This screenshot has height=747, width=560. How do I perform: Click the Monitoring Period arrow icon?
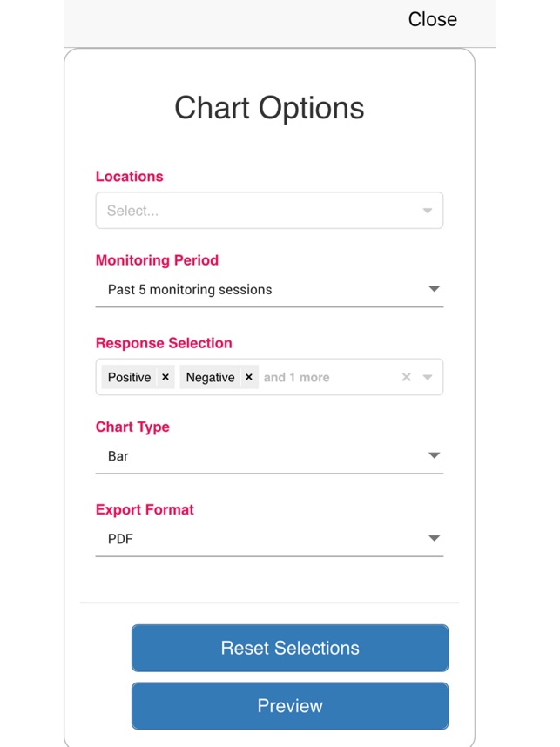pos(434,289)
